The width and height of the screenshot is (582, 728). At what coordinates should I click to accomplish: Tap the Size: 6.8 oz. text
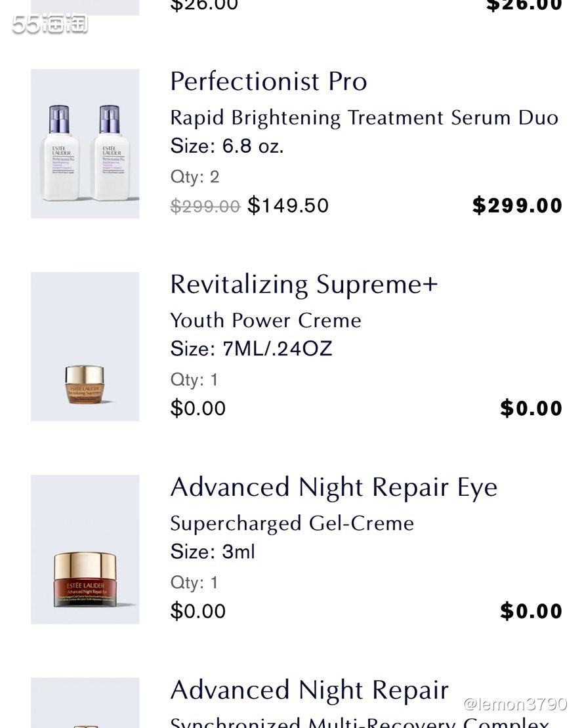(x=227, y=146)
